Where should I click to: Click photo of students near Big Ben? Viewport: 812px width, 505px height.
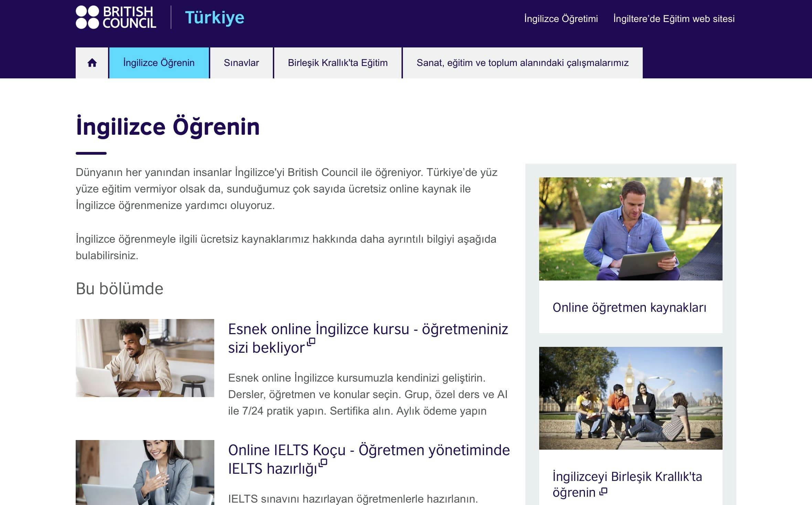(x=630, y=398)
